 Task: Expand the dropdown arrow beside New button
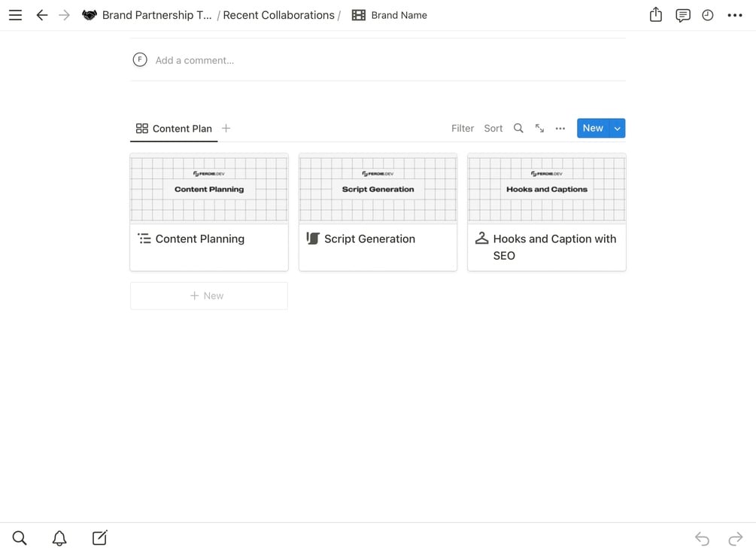[618, 129]
